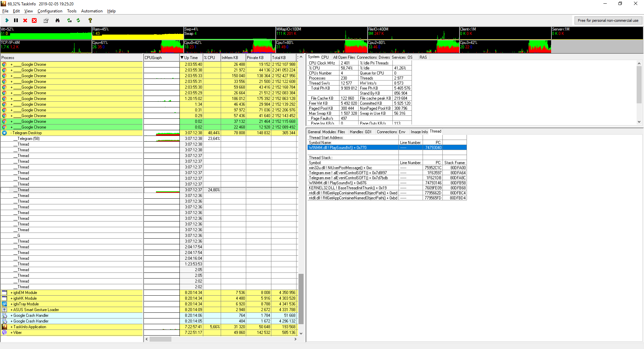Image resolution: width=644 pixels, height=349 pixels.
Task: Open the Drivers tab
Action: tap(384, 57)
